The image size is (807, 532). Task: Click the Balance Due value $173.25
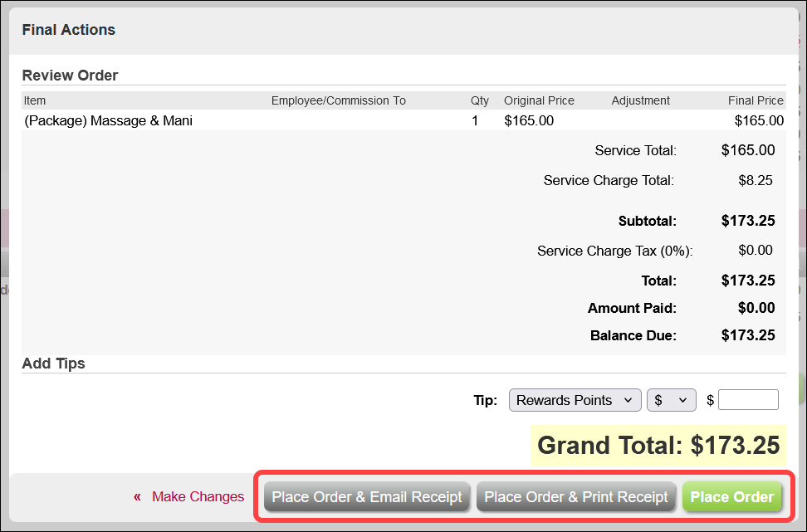[x=748, y=335]
